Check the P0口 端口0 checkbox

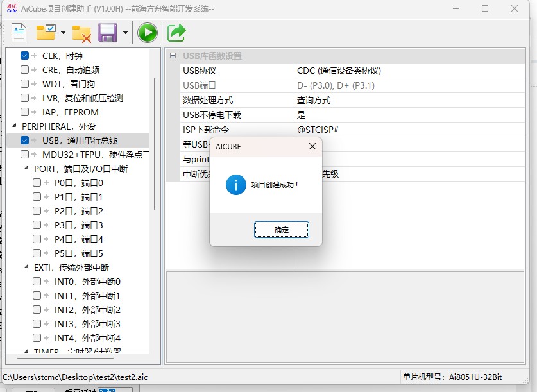click(x=37, y=182)
